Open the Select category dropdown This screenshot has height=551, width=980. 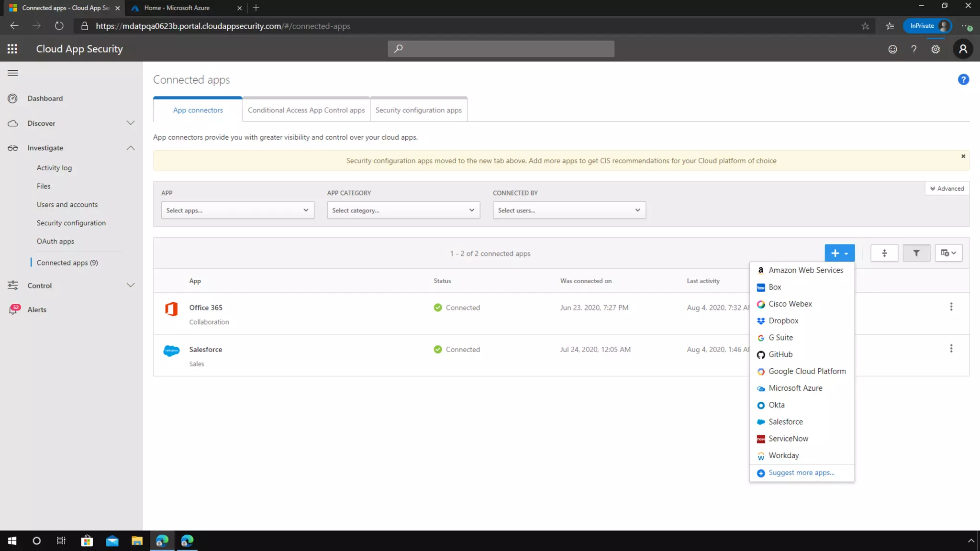coord(403,210)
